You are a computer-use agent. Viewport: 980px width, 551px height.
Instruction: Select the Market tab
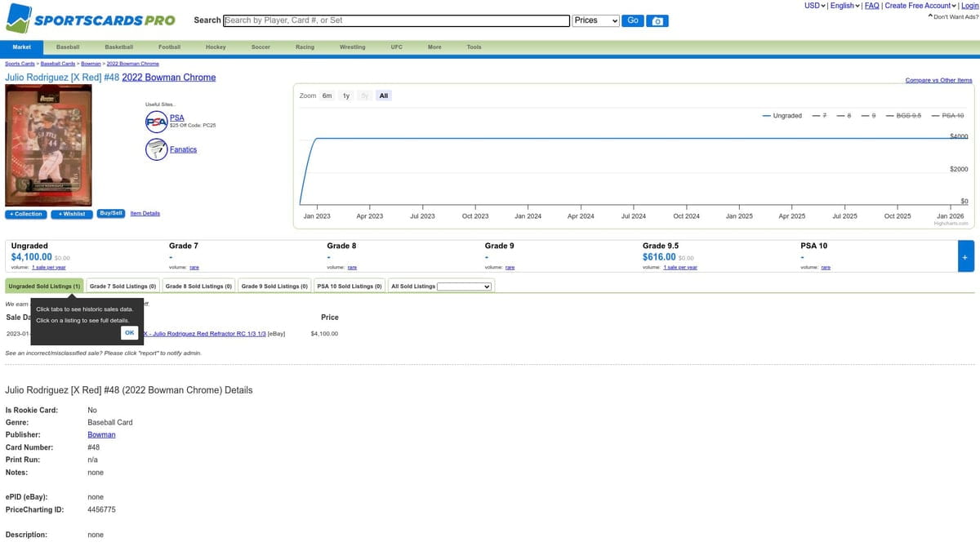coord(22,47)
